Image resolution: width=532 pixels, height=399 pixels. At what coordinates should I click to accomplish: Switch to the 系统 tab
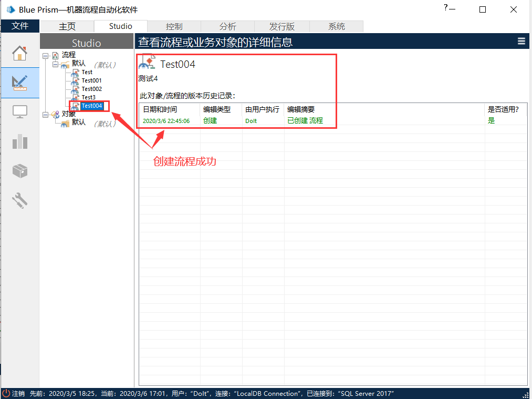tap(337, 26)
